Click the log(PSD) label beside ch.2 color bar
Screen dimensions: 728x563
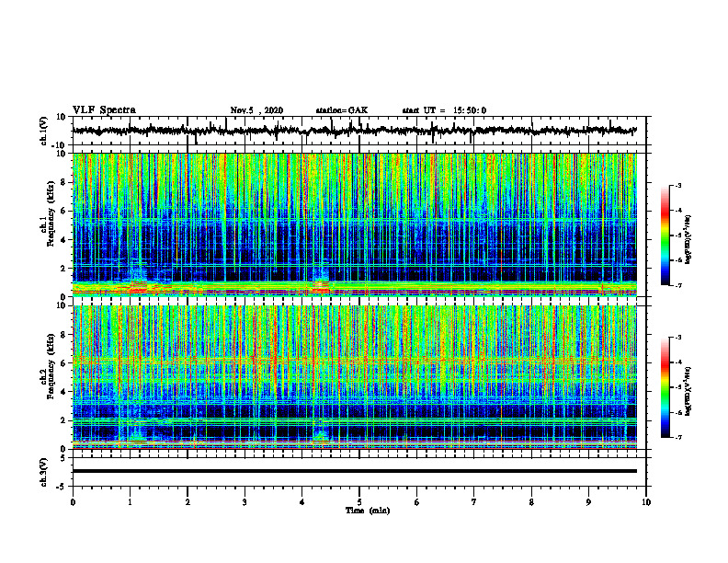click(x=688, y=391)
